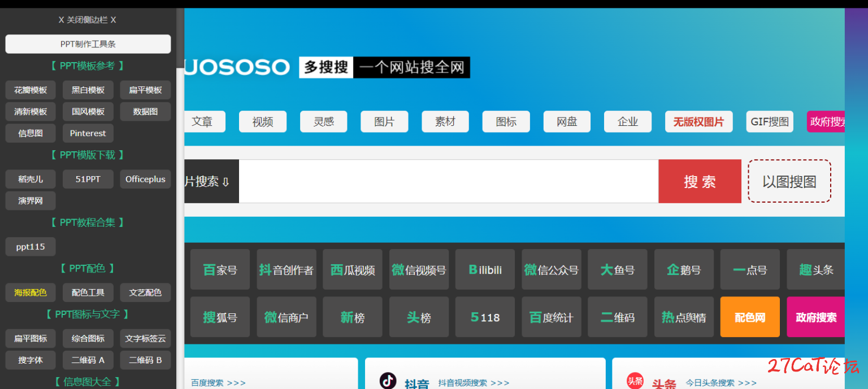This screenshot has width=868, height=389.
Task: Open the 搜狐号 tile
Action: point(220,317)
